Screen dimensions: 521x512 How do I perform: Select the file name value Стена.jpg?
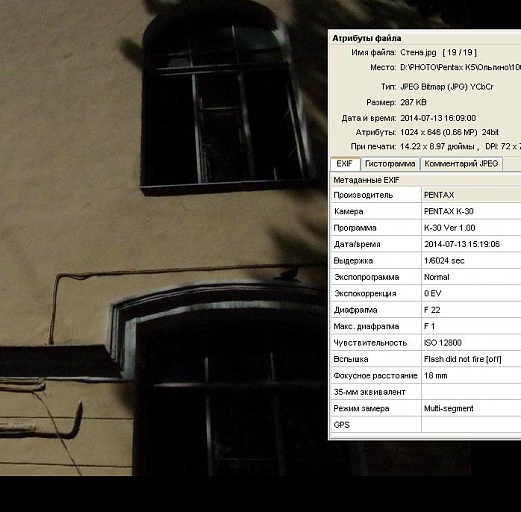418,52
